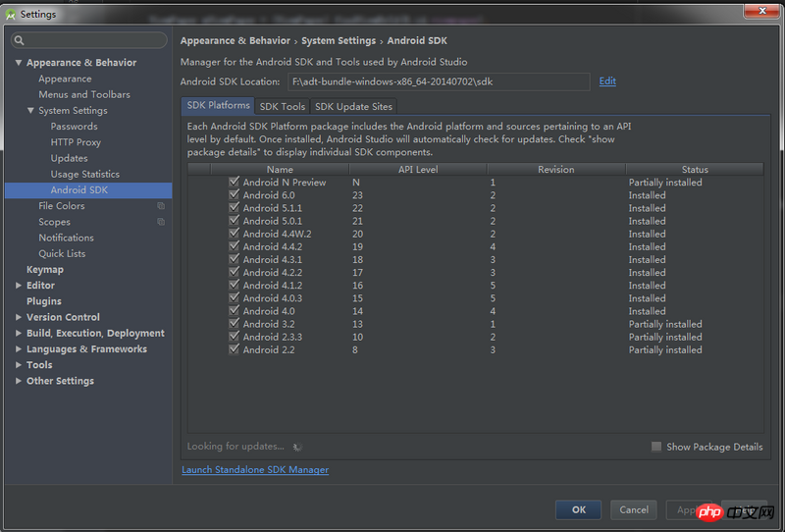Open the Keymap settings

(45, 270)
